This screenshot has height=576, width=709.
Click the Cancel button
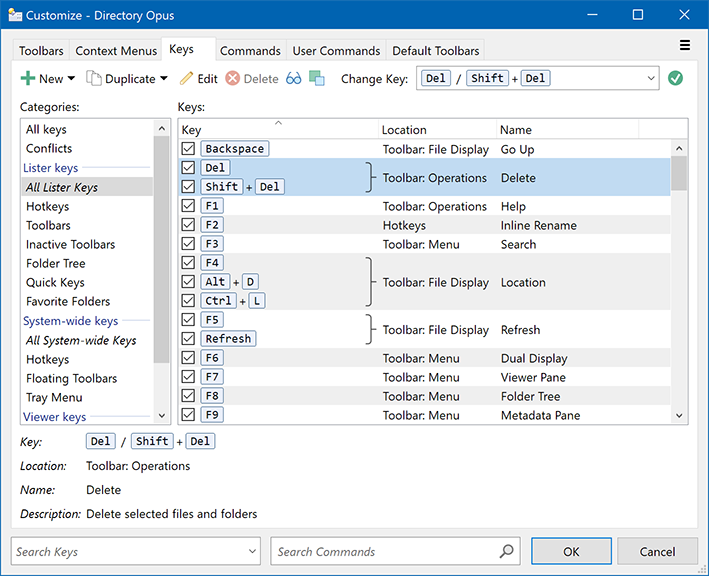point(657,551)
